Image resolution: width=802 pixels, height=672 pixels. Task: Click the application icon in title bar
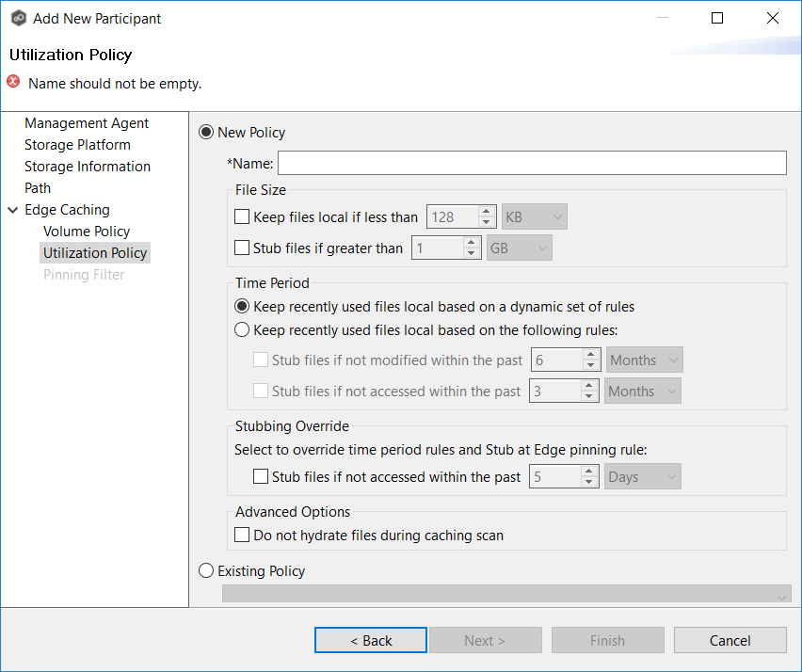point(17,18)
